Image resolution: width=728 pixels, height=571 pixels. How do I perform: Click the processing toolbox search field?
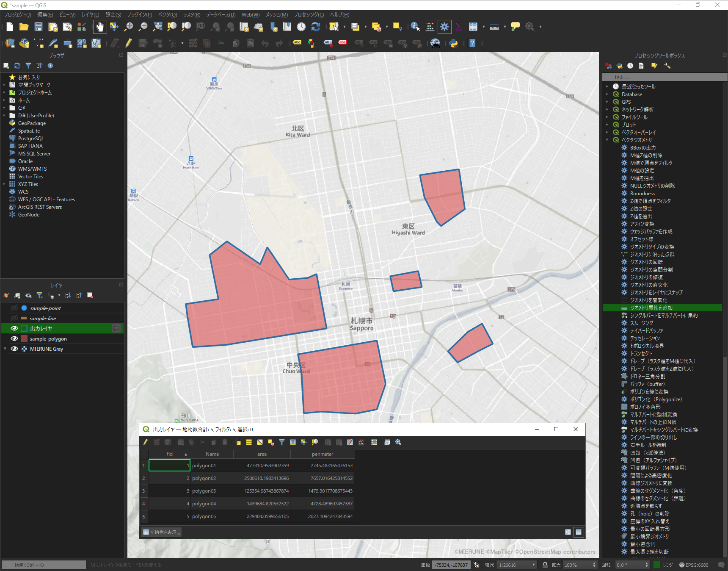[665, 77]
